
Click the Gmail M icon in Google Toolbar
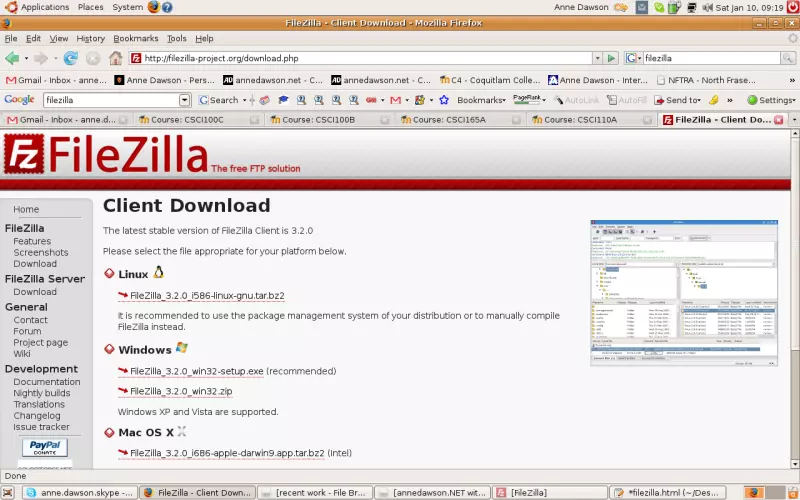(395, 100)
